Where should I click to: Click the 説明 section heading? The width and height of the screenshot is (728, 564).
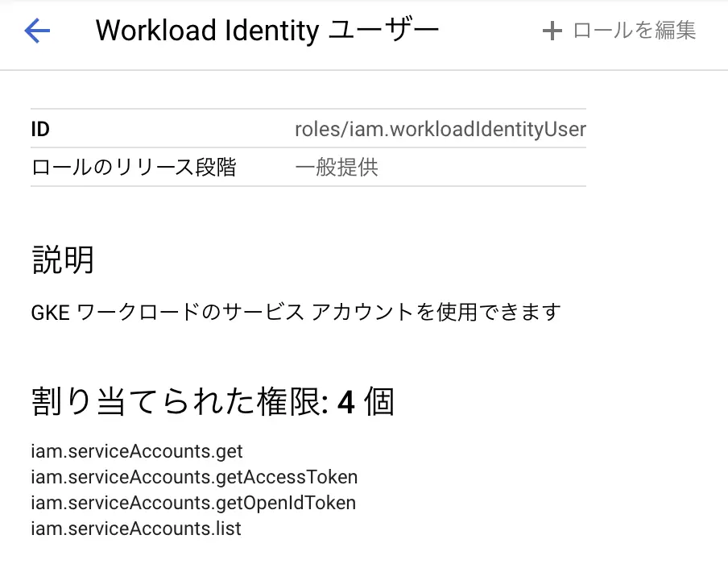(64, 259)
